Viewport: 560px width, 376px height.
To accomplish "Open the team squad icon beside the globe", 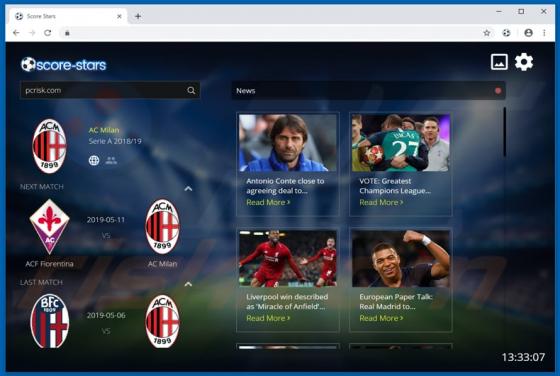I will click(x=111, y=161).
